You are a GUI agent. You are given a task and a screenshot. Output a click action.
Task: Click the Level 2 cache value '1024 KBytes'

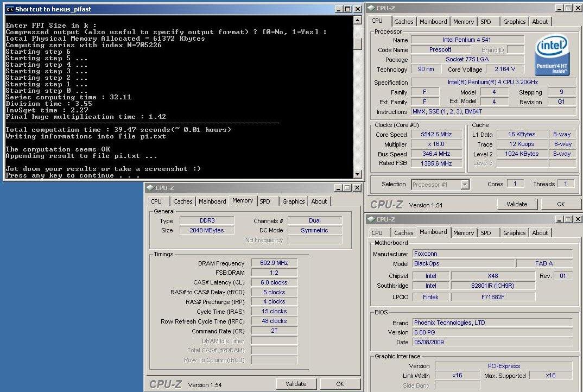[522, 154]
